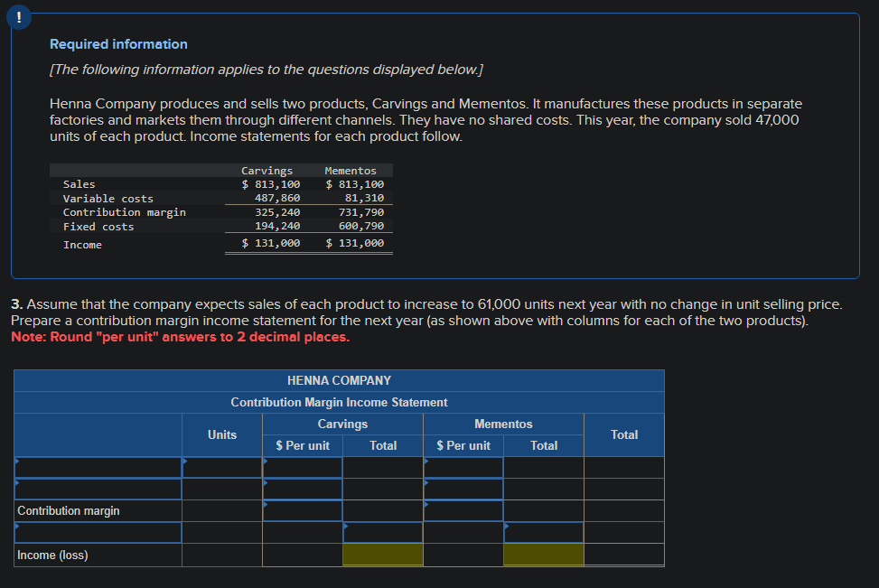Click Mementos fixed costs '600,790'
The image size is (879, 588).
click(x=361, y=226)
